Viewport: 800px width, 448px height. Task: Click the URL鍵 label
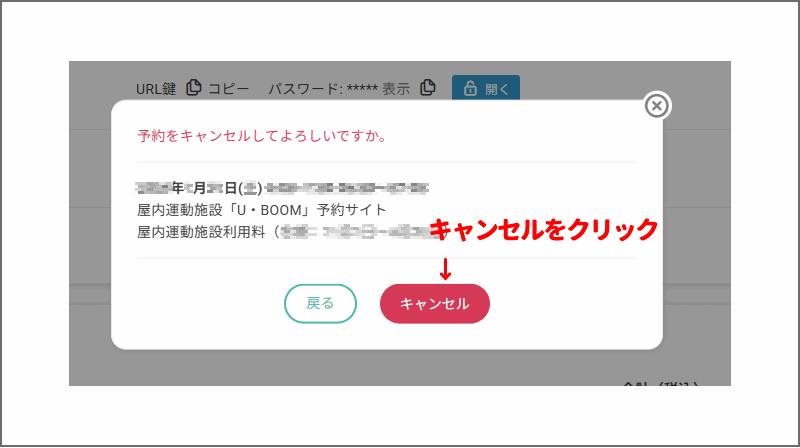156,88
